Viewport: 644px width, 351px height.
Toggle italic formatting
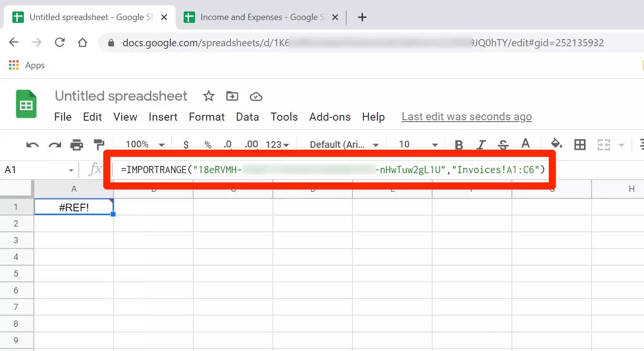pyautogui.click(x=481, y=145)
